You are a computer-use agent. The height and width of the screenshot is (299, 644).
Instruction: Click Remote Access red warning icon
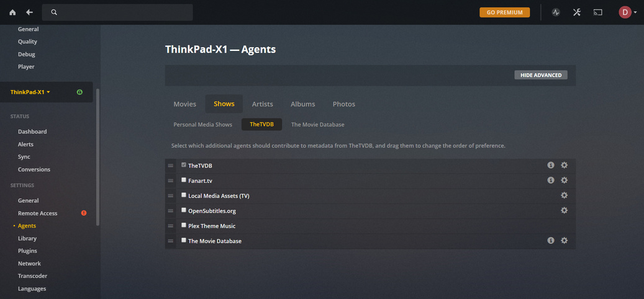(84, 213)
